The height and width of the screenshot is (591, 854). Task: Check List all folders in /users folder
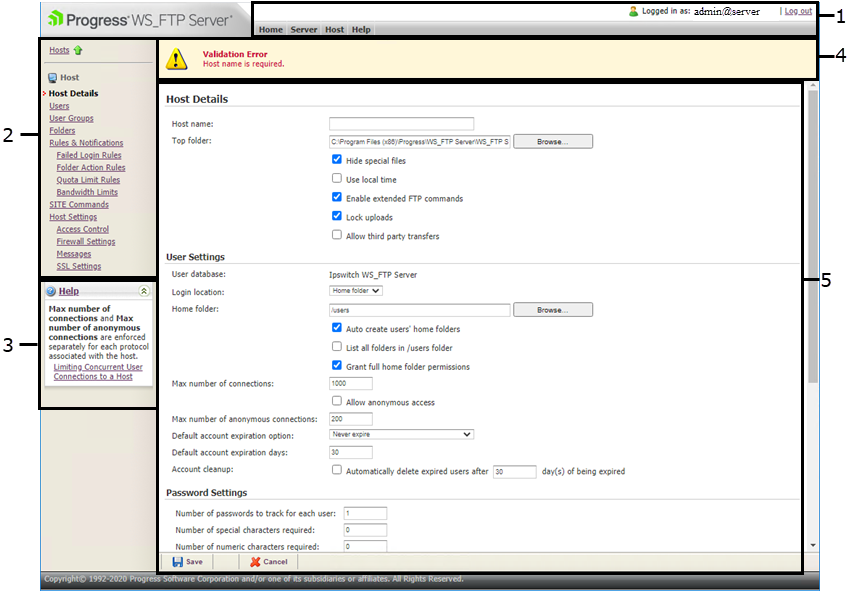(x=337, y=346)
